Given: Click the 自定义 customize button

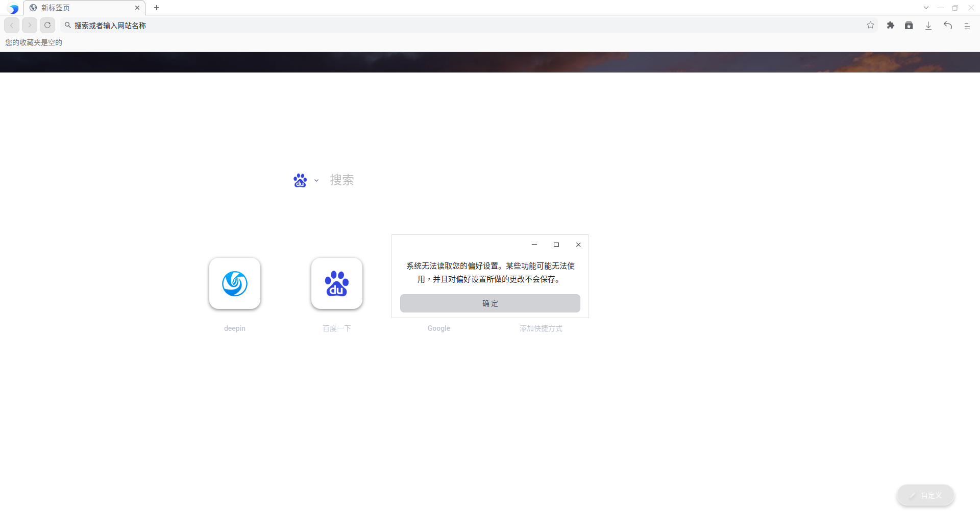Looking at the screenshot, I should coord(925,495).
